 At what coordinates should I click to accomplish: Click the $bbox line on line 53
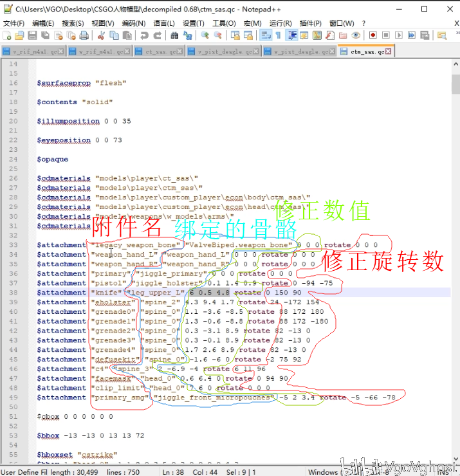[x=91, y=435]
